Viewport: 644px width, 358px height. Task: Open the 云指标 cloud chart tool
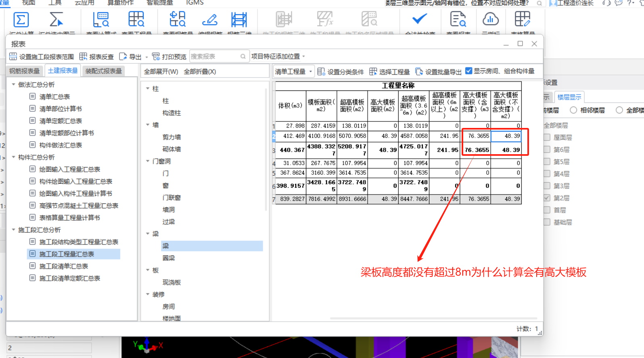tap(490, 20)
